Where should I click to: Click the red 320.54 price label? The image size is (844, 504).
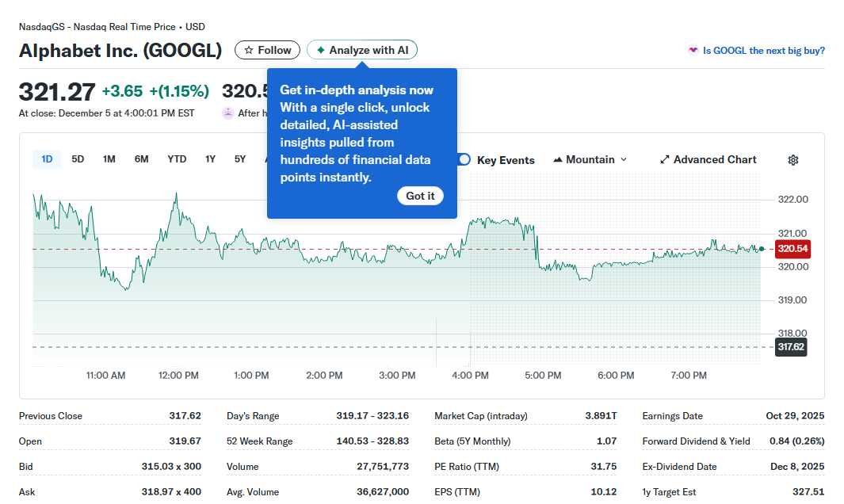[x=792, y=249]
